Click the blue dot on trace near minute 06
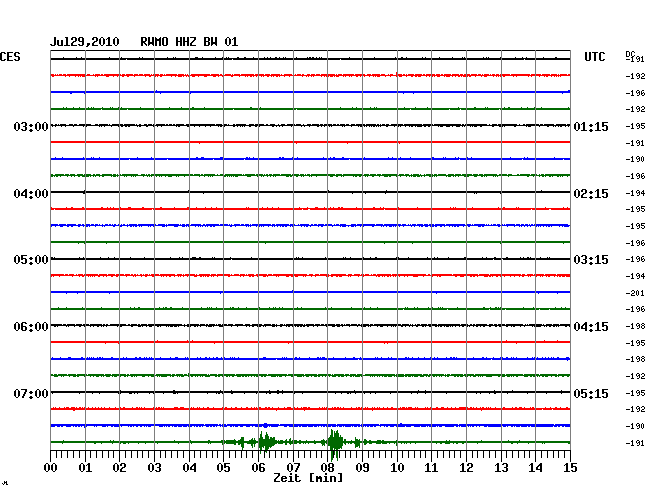 coord(265,425)
